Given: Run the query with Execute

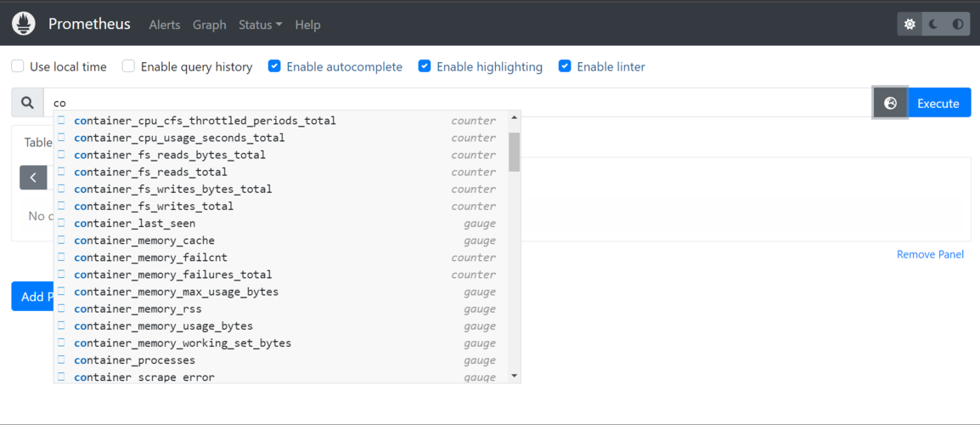Looking at the screenshot, I should coord(938,103).
